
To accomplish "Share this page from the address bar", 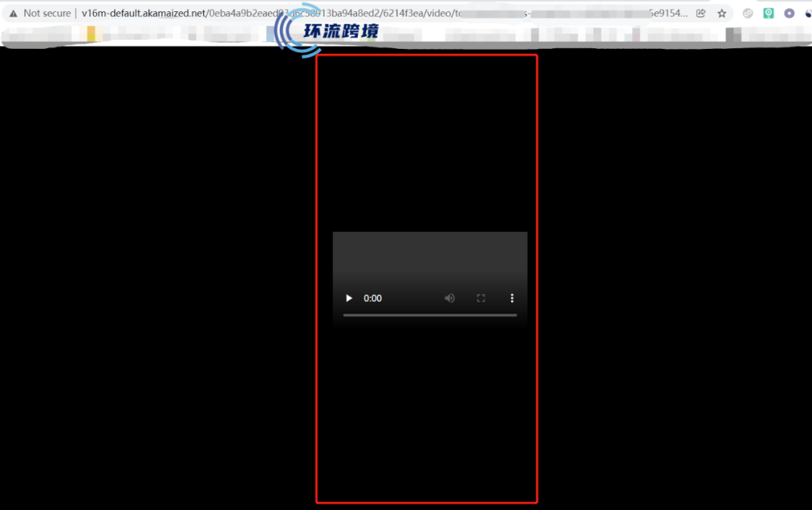I will [x=701, y=13].
